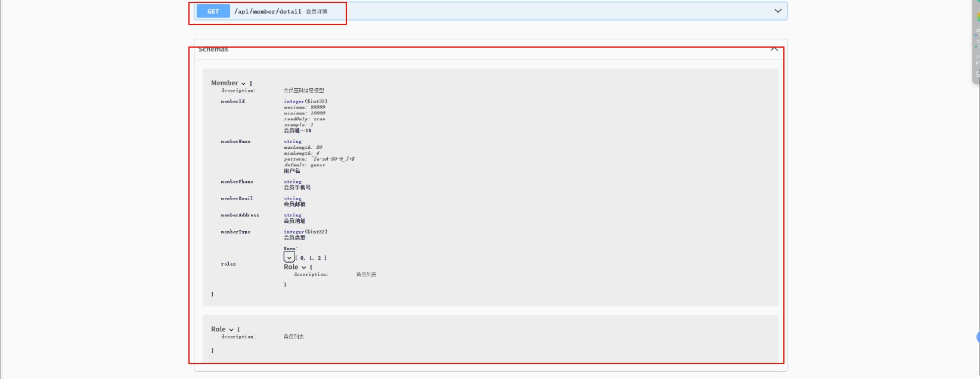980x379 pixels.
Task: Click the floating blue circle at right edge
Action: (978, 337)
